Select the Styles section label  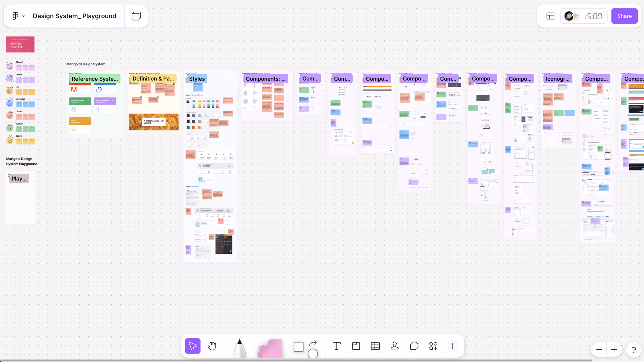coord(197,79)
